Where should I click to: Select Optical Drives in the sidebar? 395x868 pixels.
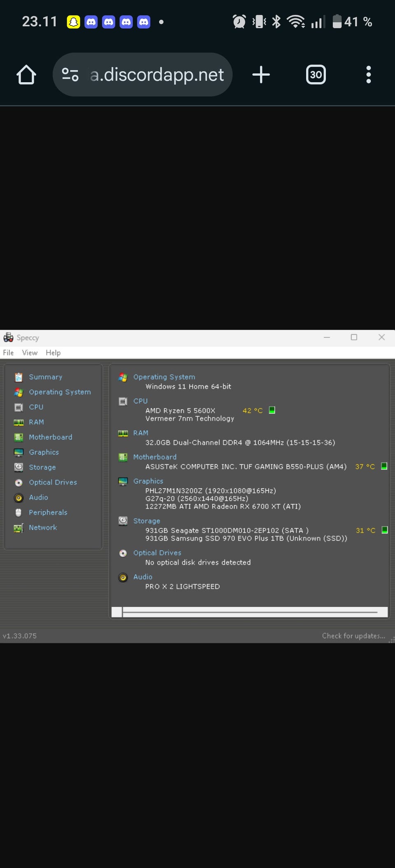53,482
